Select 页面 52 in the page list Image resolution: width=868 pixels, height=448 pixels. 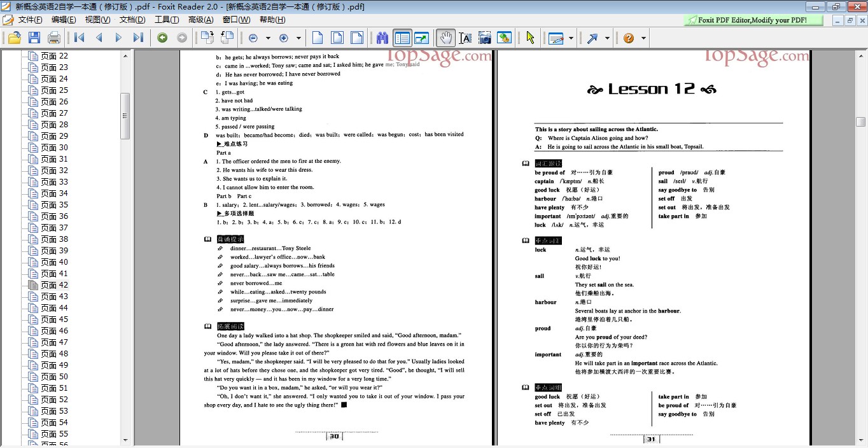tap(54, 400)
